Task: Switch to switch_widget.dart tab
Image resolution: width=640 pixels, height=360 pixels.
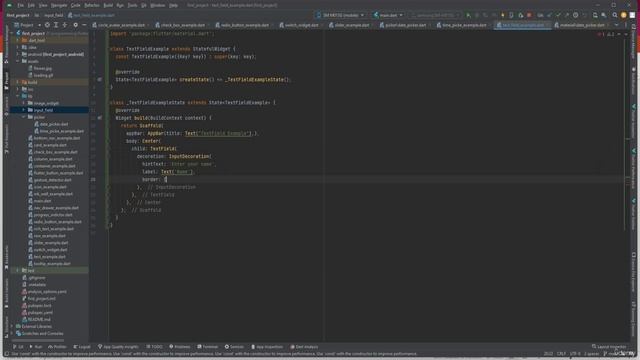Action: [301, 25]
